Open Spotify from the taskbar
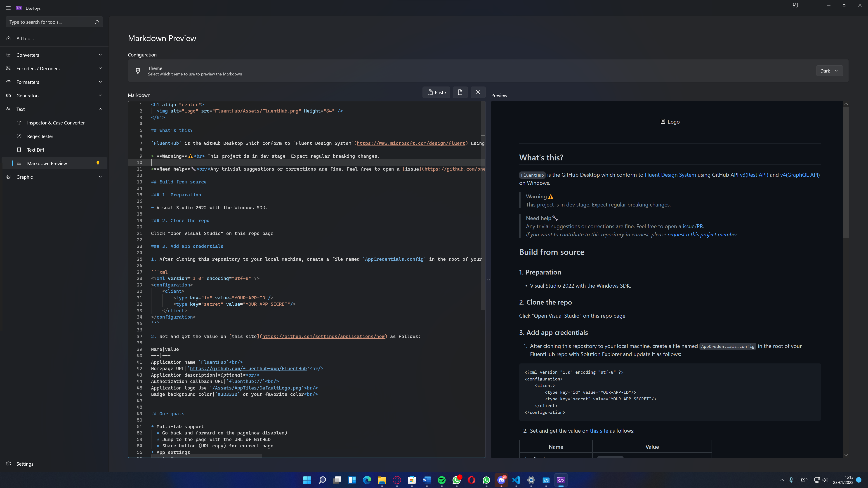The height and width of the screenshot is (488, 868). tap(441, 481)
